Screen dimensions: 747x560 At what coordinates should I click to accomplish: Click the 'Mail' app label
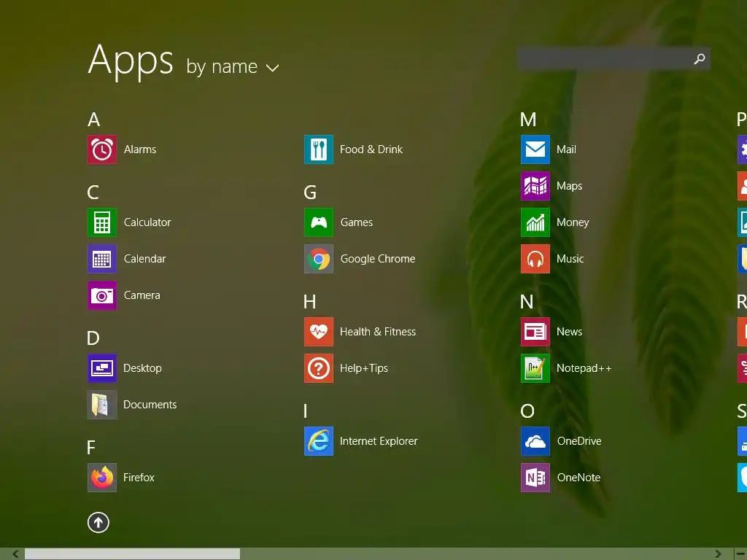point(566,149)
